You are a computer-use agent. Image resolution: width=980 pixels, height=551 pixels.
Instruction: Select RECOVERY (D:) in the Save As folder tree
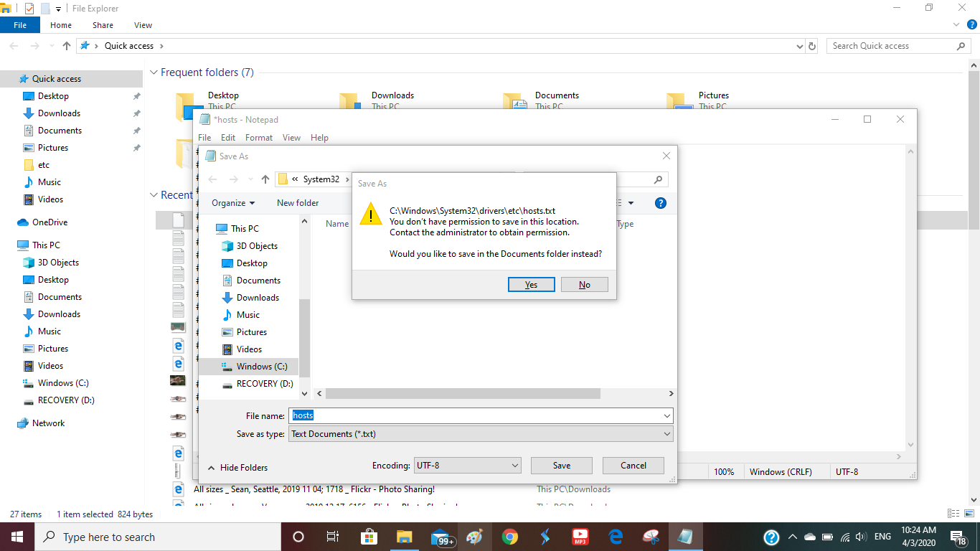(265, 384)
